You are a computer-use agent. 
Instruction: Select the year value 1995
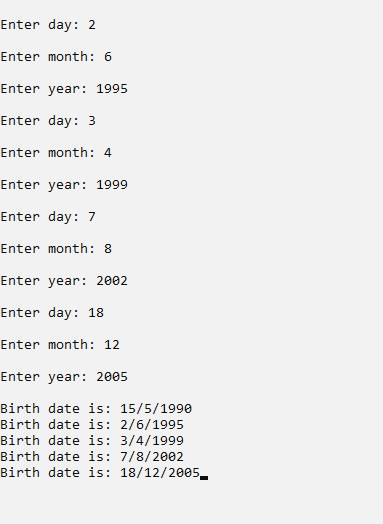(x=112, y=89)
